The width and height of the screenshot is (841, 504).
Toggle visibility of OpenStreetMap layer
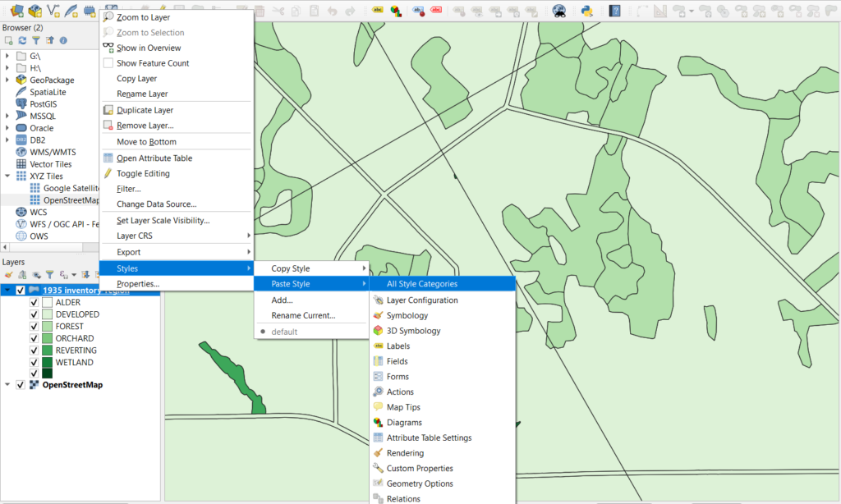point(21,385)
